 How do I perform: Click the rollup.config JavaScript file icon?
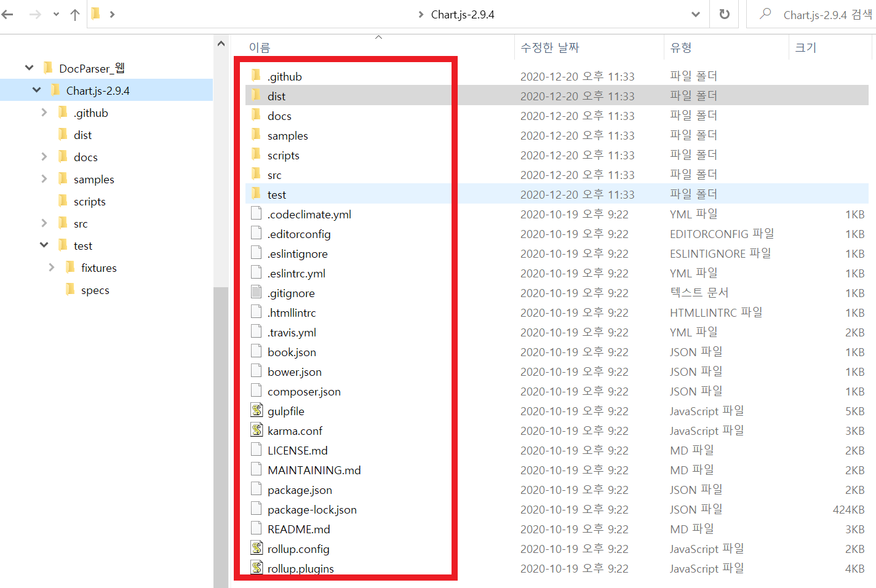[x=257, y=548]
